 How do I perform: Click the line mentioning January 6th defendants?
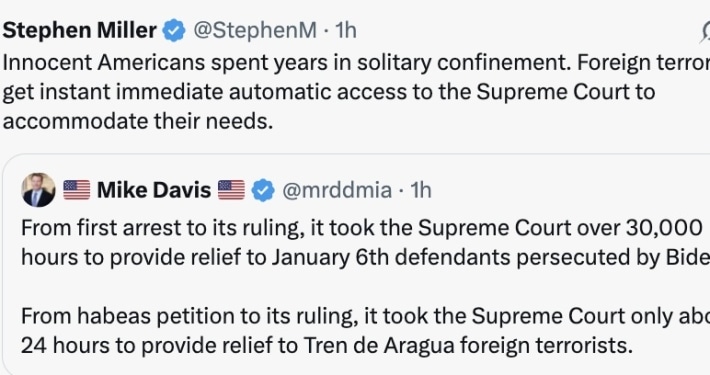click(365, 257)
